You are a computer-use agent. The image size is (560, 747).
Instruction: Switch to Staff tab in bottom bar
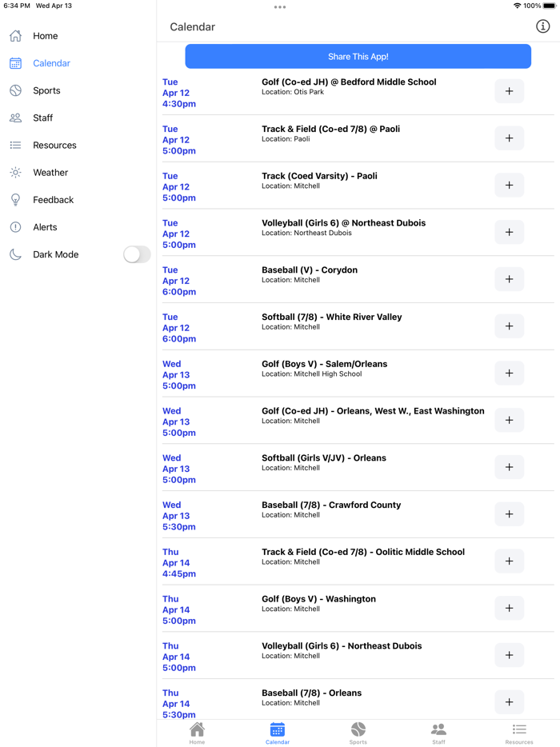coord(438,733)
